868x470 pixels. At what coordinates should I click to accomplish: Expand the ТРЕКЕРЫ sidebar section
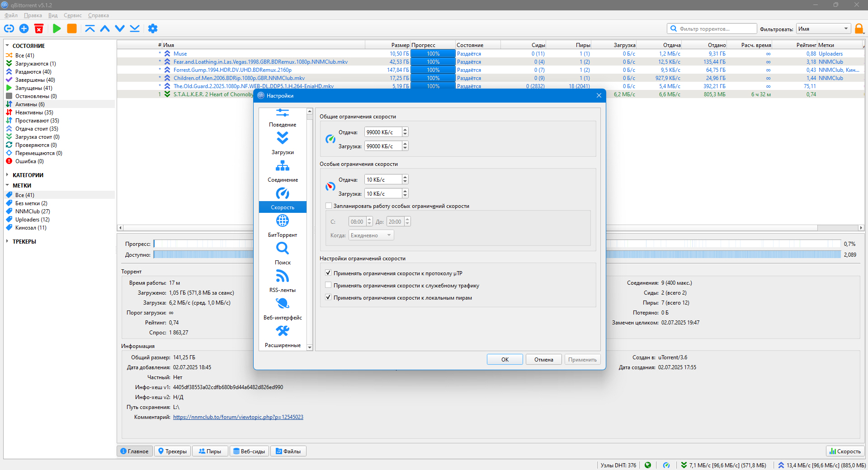7,241
